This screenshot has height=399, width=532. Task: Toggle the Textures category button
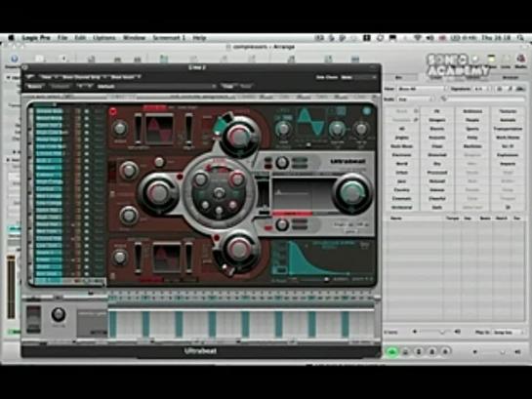[508, 111]
